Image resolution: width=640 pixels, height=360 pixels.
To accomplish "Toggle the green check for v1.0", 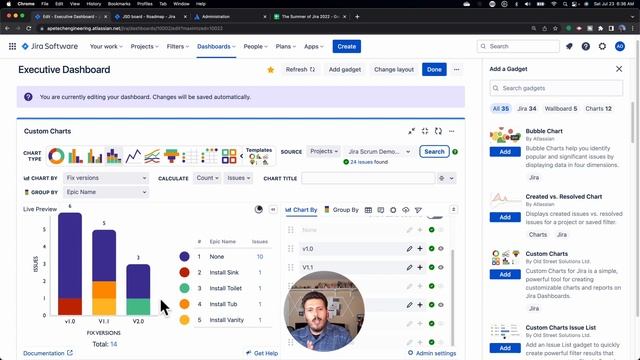I will 431,249.
